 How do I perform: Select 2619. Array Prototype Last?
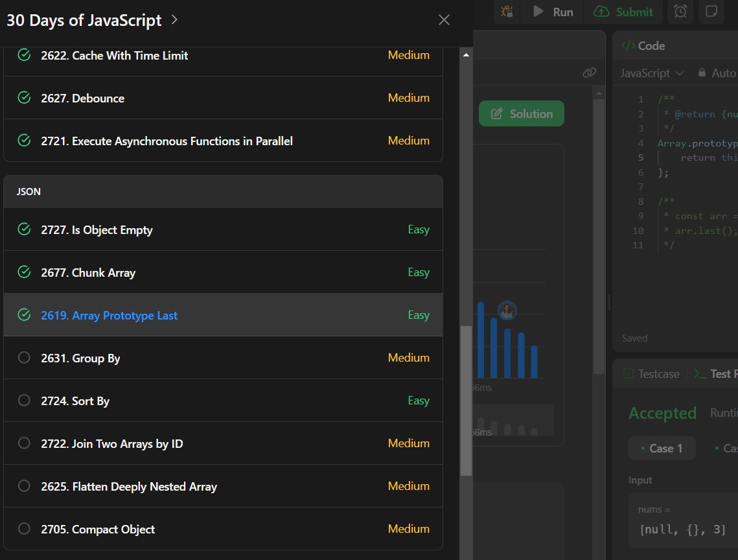pos(223,315)
